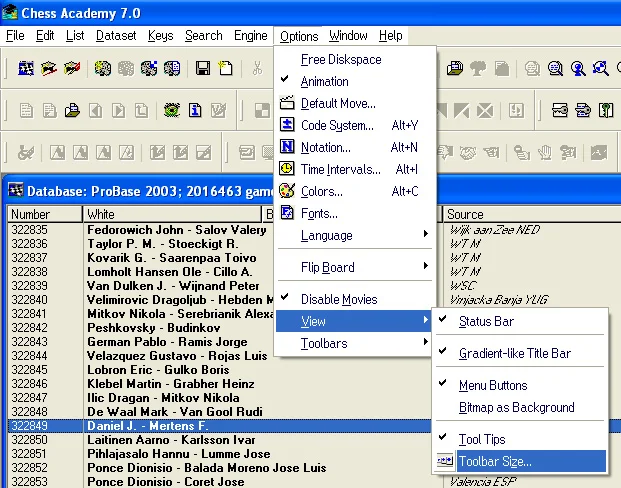
Task: Enable Bitmap as Background
Action: click(516, 407)
